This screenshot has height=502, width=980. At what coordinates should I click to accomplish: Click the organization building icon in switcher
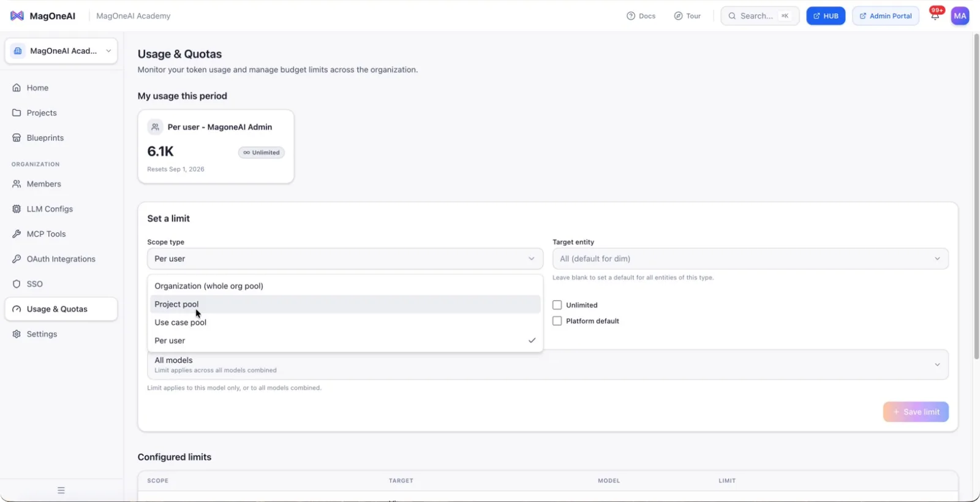click(18, 51)
